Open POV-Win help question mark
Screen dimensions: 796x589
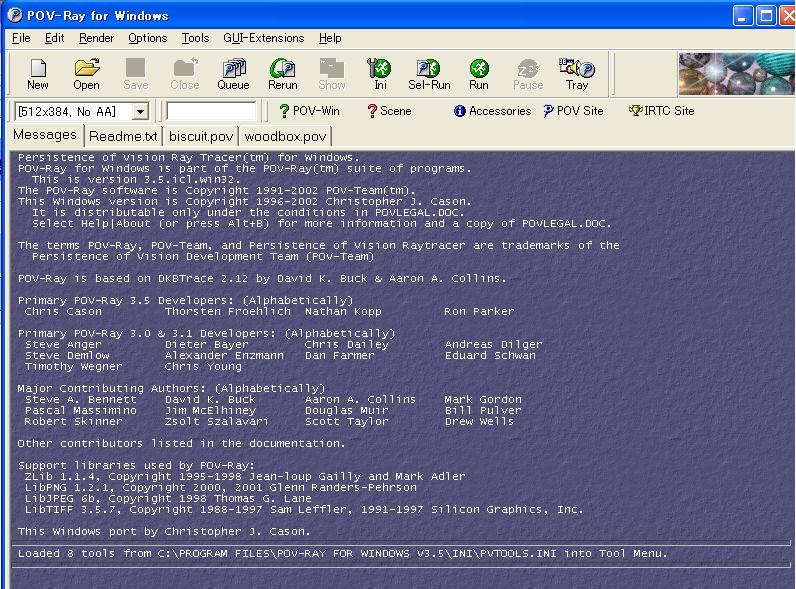(x=284, y=111)
